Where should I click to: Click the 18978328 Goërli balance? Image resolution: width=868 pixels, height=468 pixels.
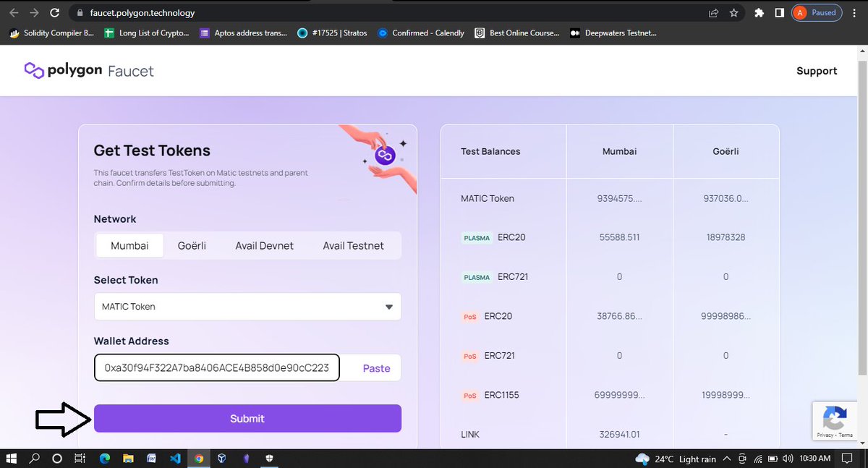[726, 237]
